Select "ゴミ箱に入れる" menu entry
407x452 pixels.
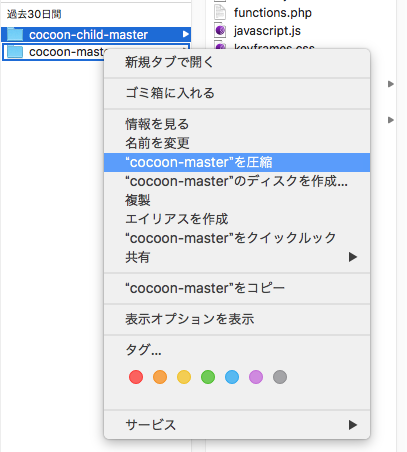pos(237,93)
